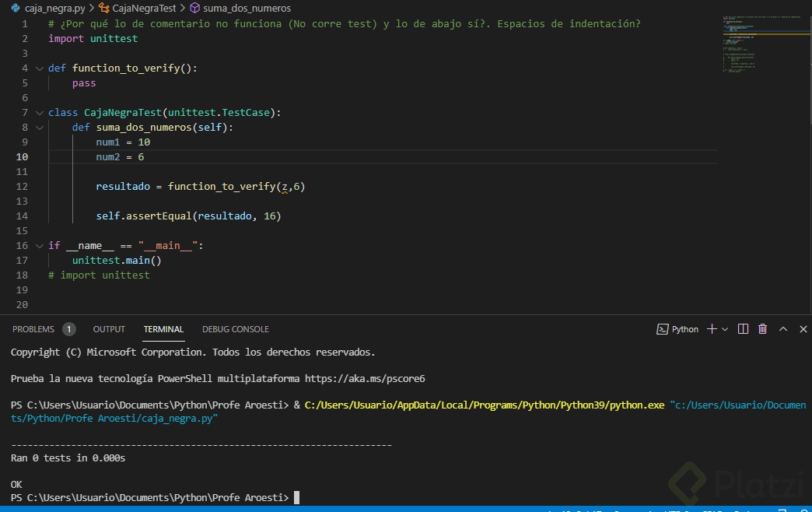Click the 'OK' terminal result text
The width and height of the screenshot is (812, 512).
click(x=16, y=485)
